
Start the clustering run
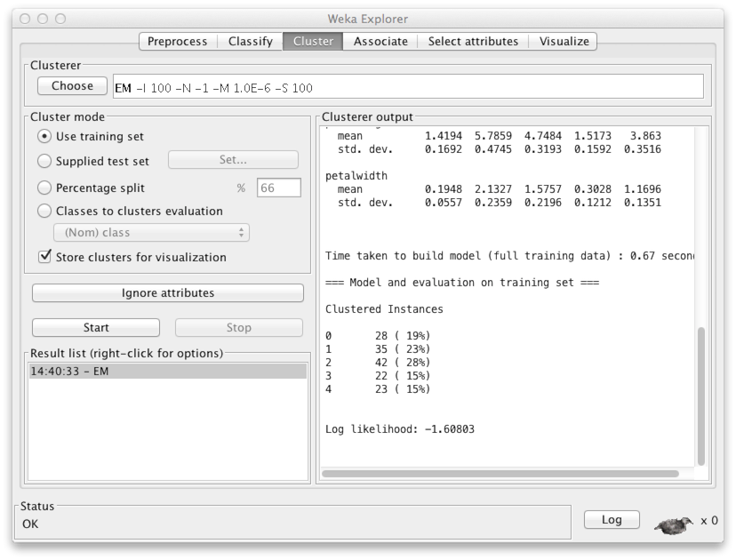(x=96, y=327)
